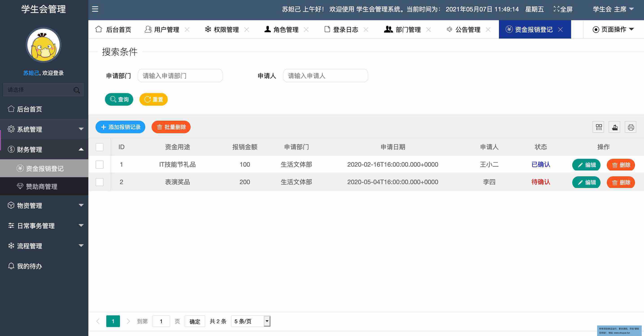Check the select-all header checkbox
Image resolution: width=644 pixels, height=336 pixels.
100,147
